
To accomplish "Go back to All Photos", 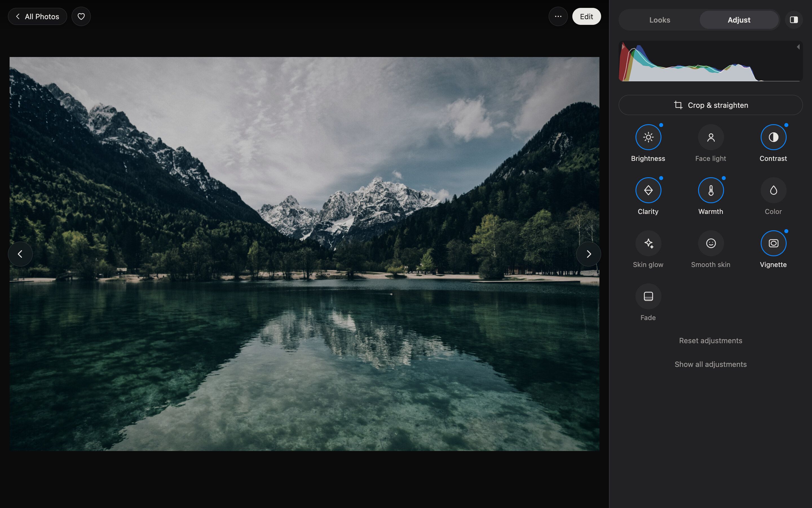I will (x=37, y=16).
